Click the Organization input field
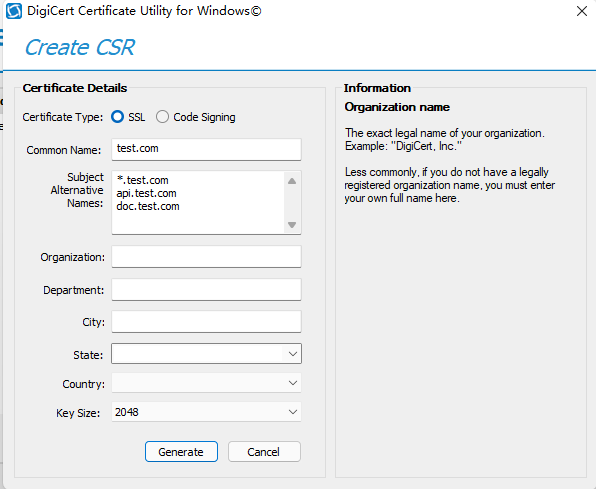Viewport: 596px width, 489px height. tap(206, 257)
